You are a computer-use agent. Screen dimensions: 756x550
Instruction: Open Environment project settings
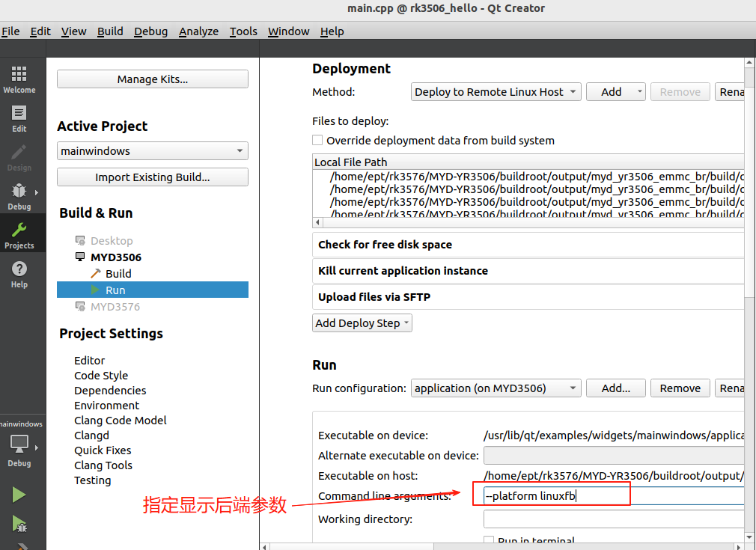[x=106, y=406]
